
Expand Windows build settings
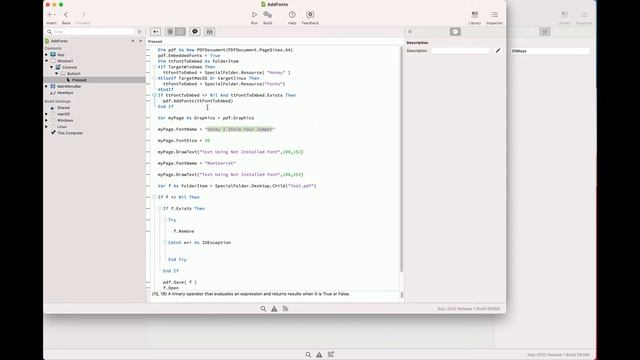[x=46, y=120]
